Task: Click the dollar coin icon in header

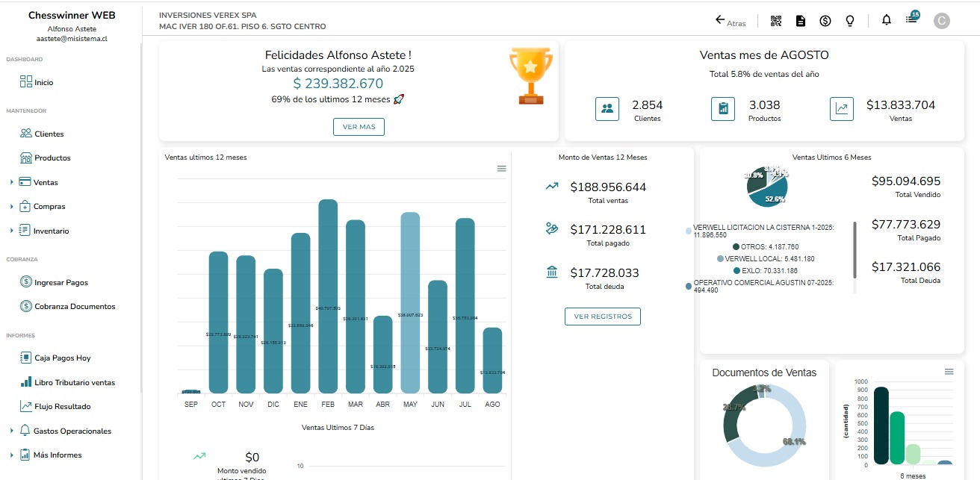Action: 825,21
